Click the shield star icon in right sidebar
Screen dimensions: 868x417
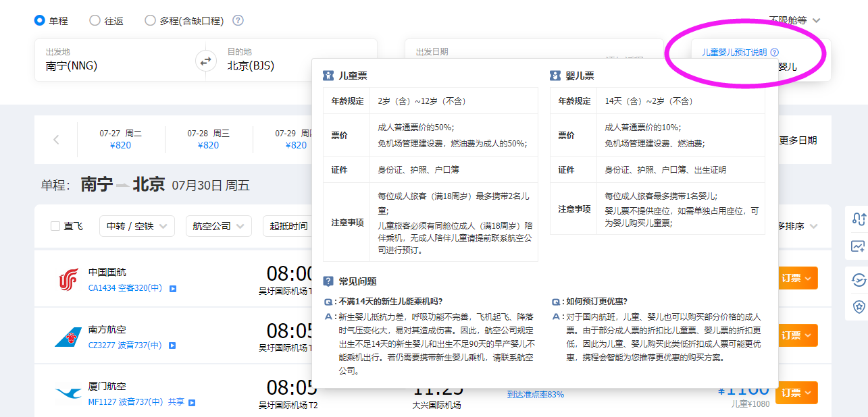(x=859, y=306)
